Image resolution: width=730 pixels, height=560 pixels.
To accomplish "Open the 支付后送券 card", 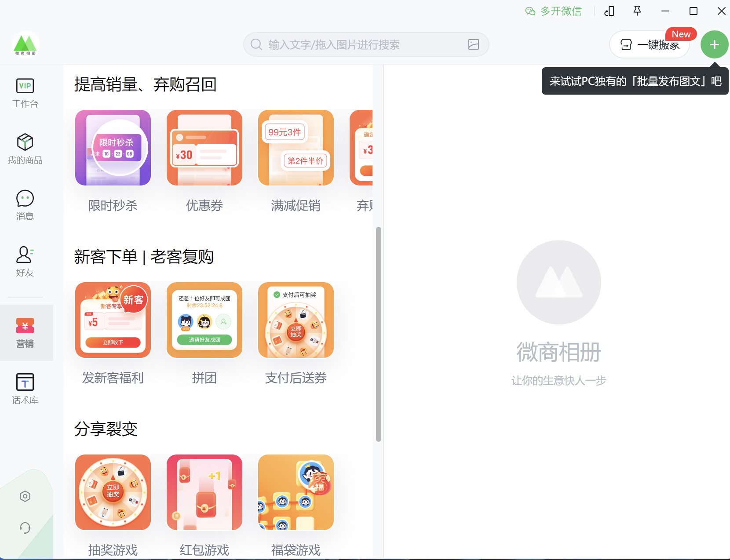I will 296,320.
